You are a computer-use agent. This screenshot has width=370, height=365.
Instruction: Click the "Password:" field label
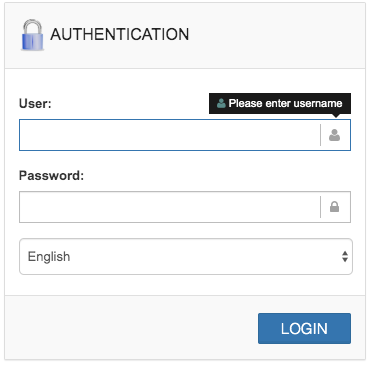(x=51, y=175)
